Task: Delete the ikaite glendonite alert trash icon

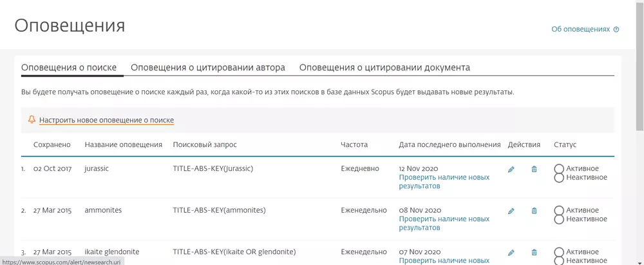Action: 534,252
